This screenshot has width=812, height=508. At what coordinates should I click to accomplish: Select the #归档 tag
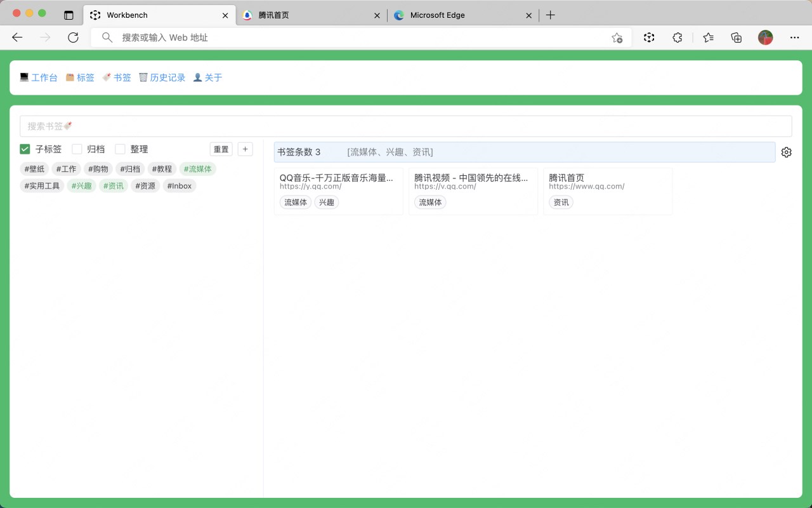(130, 169)
